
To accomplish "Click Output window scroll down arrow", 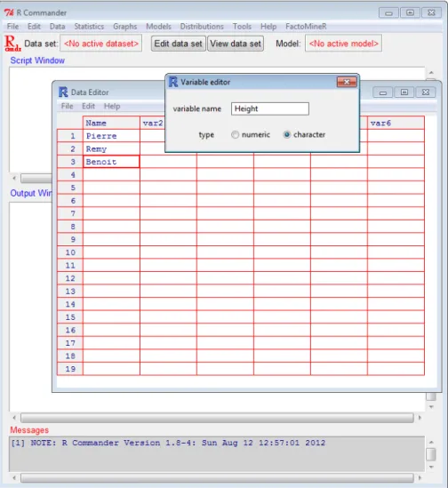I will [431, 407].
